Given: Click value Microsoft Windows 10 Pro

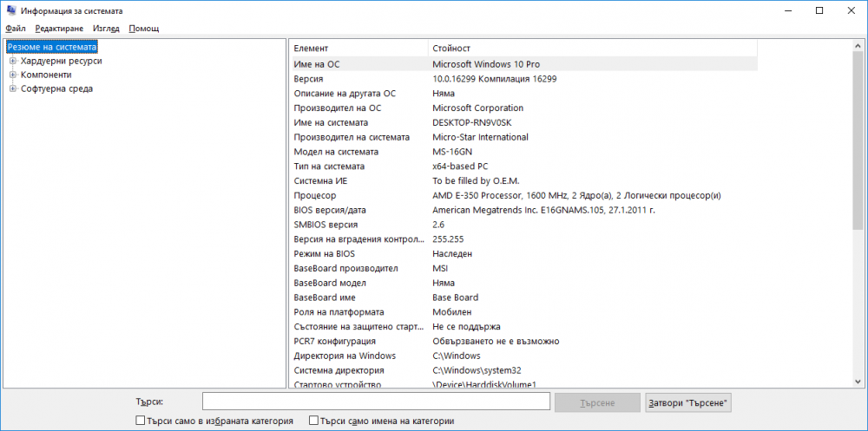Looking at the screenshot, I should click(x=485, y=64).
